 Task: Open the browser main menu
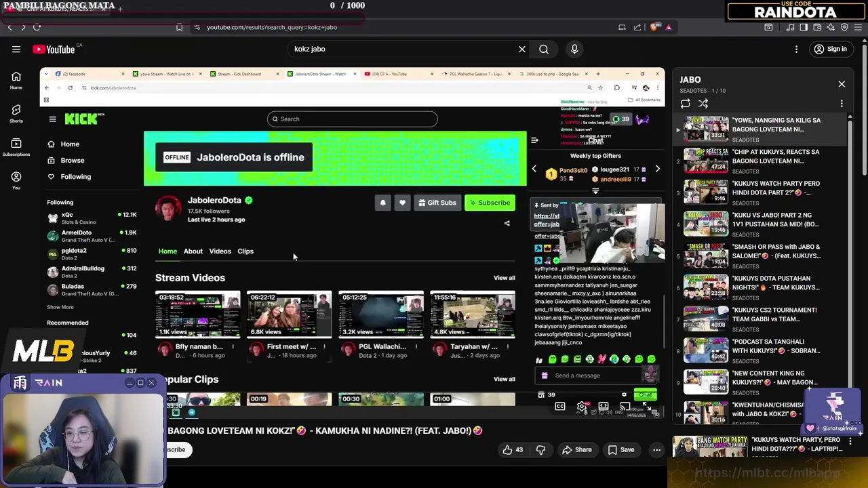tap(858, 27)
